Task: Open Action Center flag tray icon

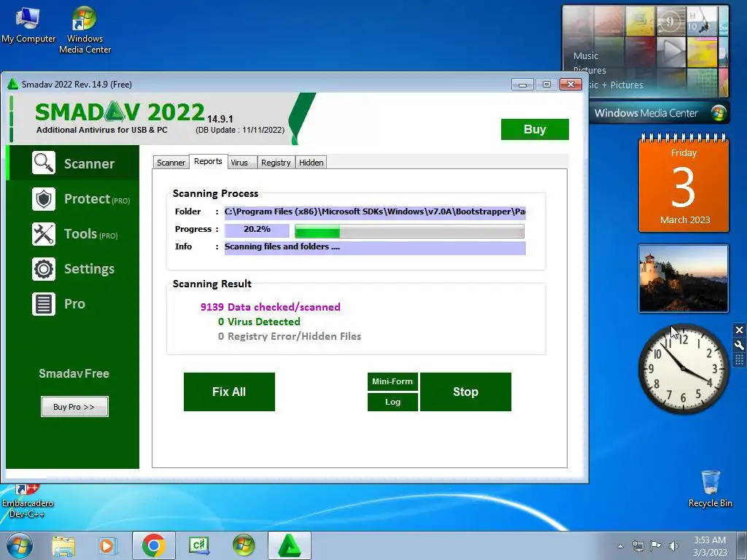Action: point(656,546)
